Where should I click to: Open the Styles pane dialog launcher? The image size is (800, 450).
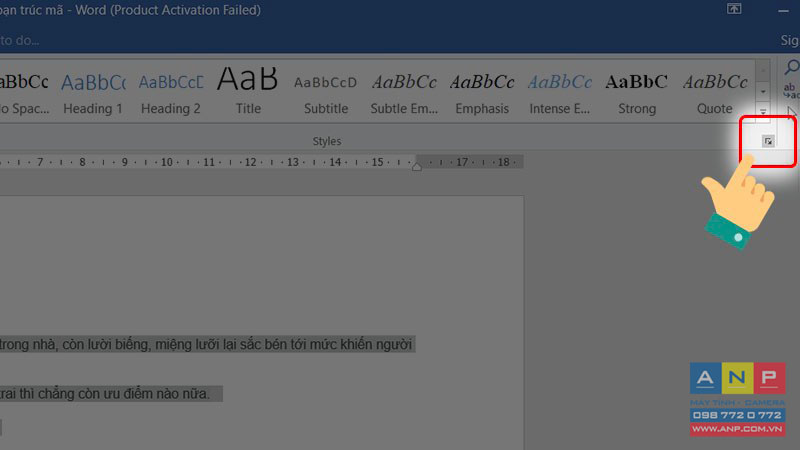click(x=768, y=141)
